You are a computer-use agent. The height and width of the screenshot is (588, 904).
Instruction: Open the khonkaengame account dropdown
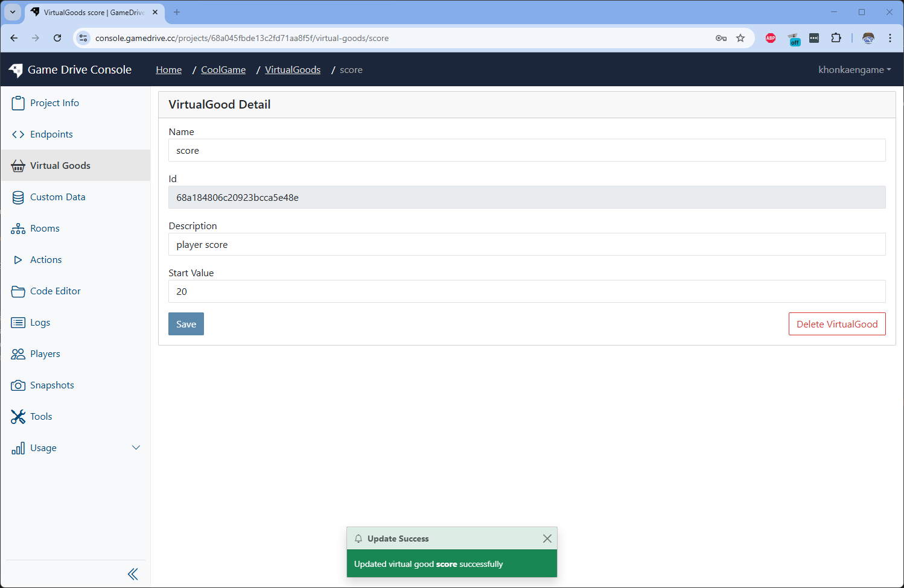pyautogui.click(x=855, y=69)
